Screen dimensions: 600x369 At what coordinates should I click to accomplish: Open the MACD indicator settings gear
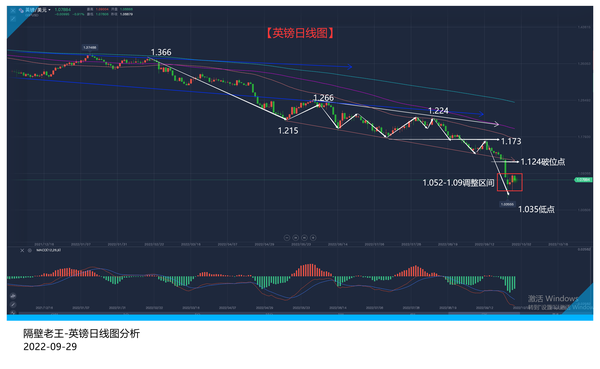click(29, 250)
